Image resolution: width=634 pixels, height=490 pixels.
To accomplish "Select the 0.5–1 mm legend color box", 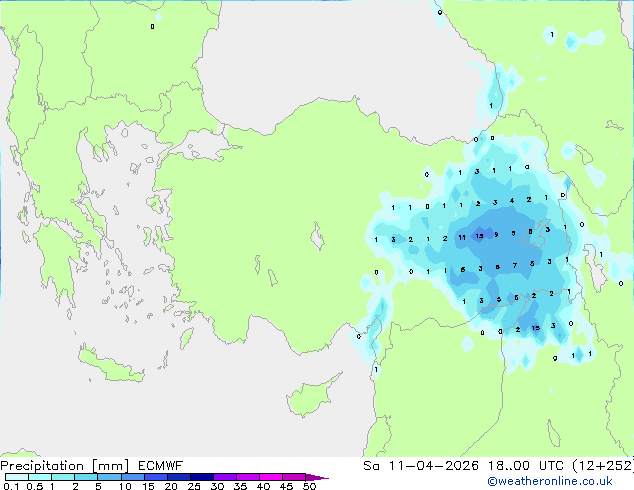I will (40, 477).
